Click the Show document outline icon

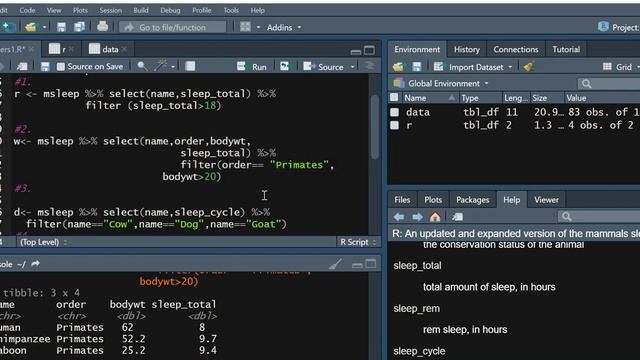(x=369, y=66)
